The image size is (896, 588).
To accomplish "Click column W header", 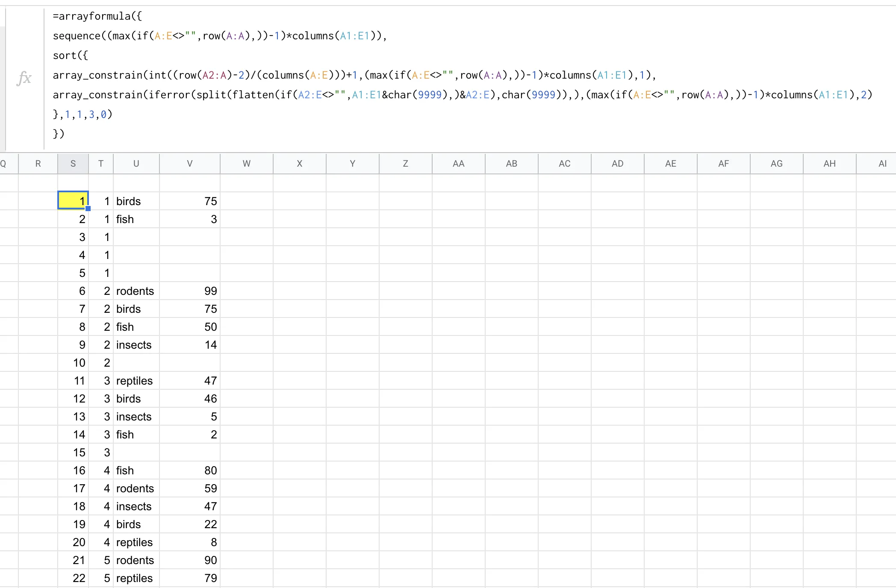I will (246, 164).
